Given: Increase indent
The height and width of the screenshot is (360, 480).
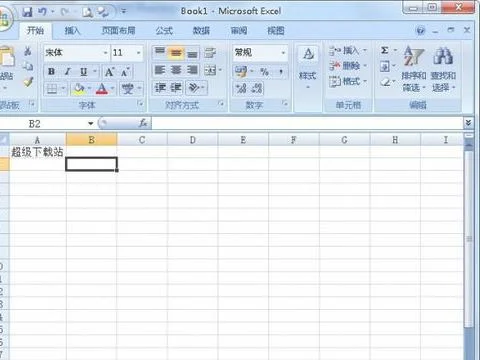Looking at the screenshot, I should pyautogui.click(x=176, y=88).
